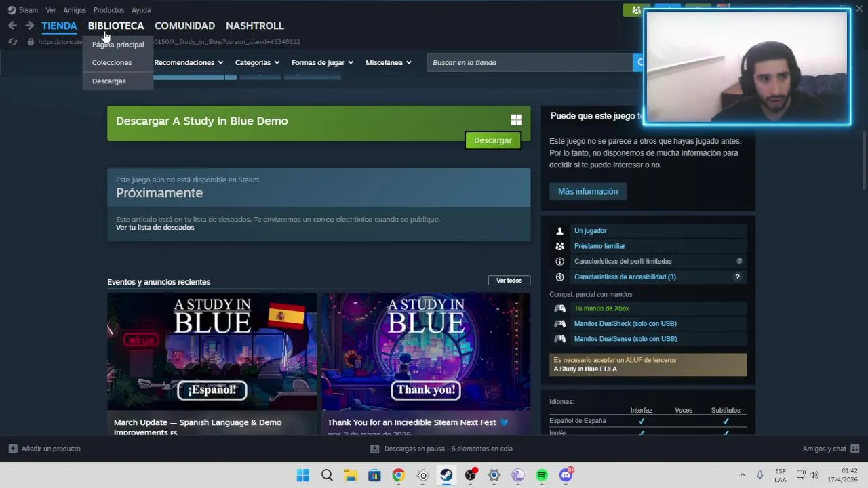Click the padlock icon beside the URL

pos(31,42)
